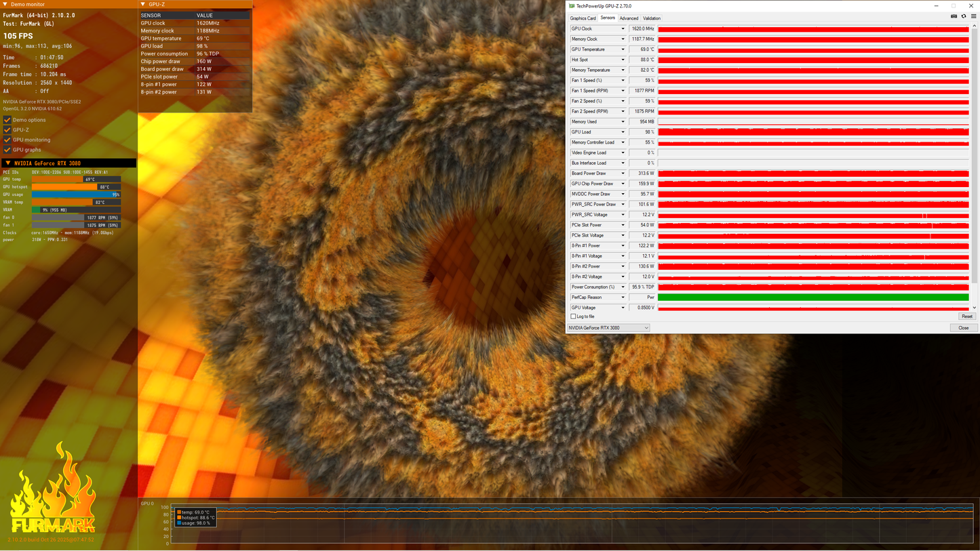Open the Video Engine Load dropdown
Viewport: 980px width, 551px height.
[623, 153]
